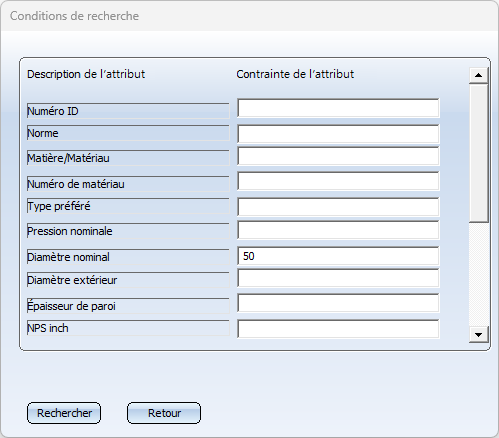Viewport: 499px width, 438px height.
Task: Click the scroll down arrow button
Action: click(x=478, y=335)
